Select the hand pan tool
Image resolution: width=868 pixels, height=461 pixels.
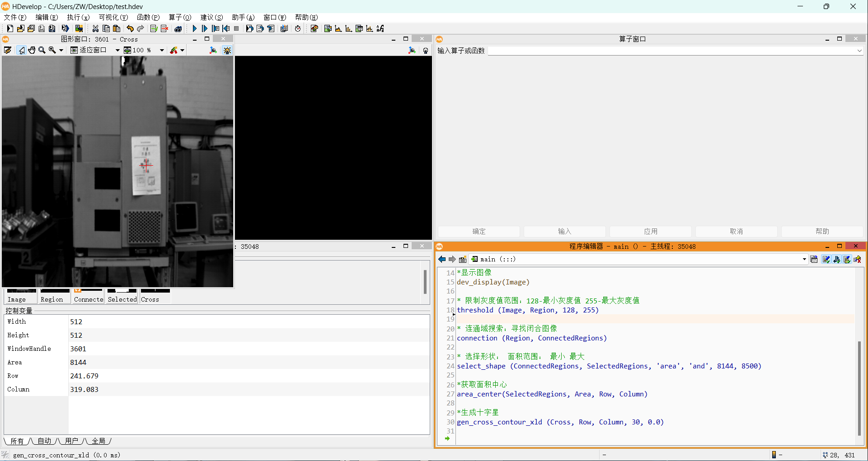coord(32,50)
